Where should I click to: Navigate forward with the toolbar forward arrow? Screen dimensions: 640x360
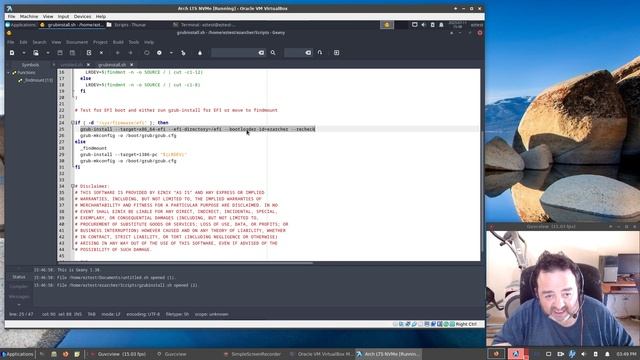click(x=130, y=53)
